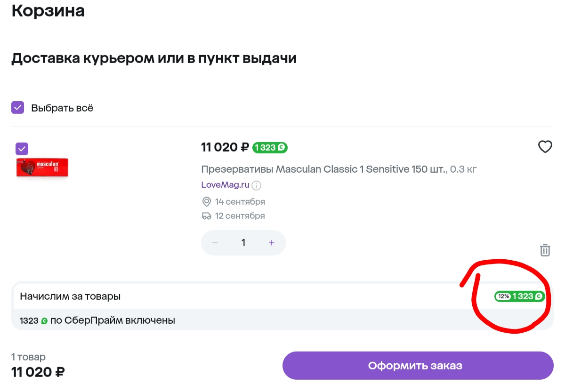
Task: Uncheck the Masculan product checkbox
Action: (22, 149)
